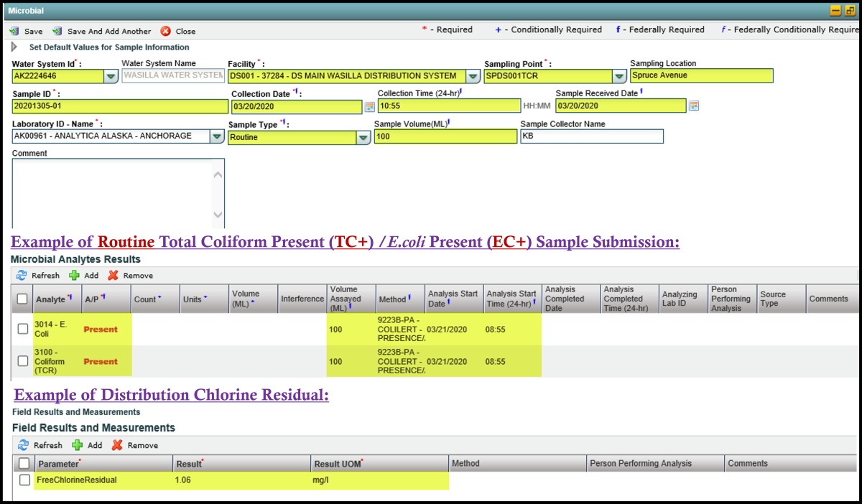
Task: Open the Sample Type dropdown
Action: tap(363, 137)
